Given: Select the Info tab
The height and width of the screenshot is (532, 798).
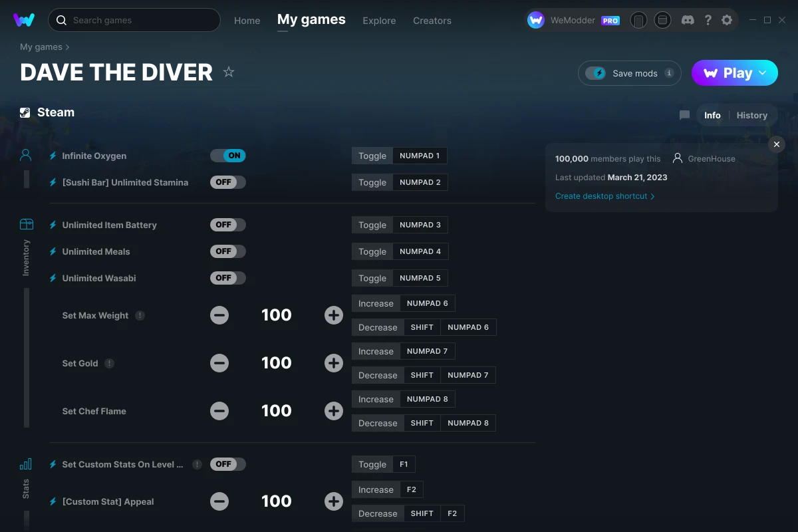Looking at the screenshot, I should (x=712, y=115).
